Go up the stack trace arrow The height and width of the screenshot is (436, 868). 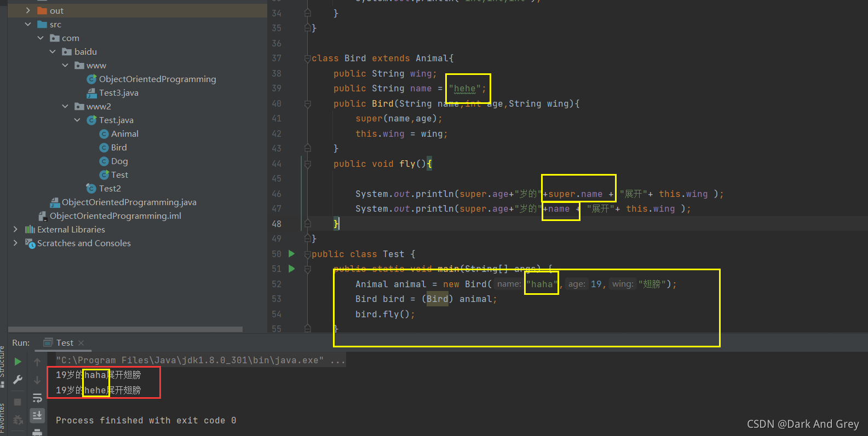(x=37, y=362)
